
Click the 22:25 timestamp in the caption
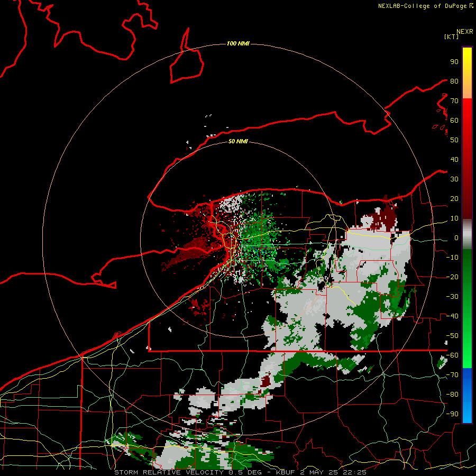click(x=354, y=472)
